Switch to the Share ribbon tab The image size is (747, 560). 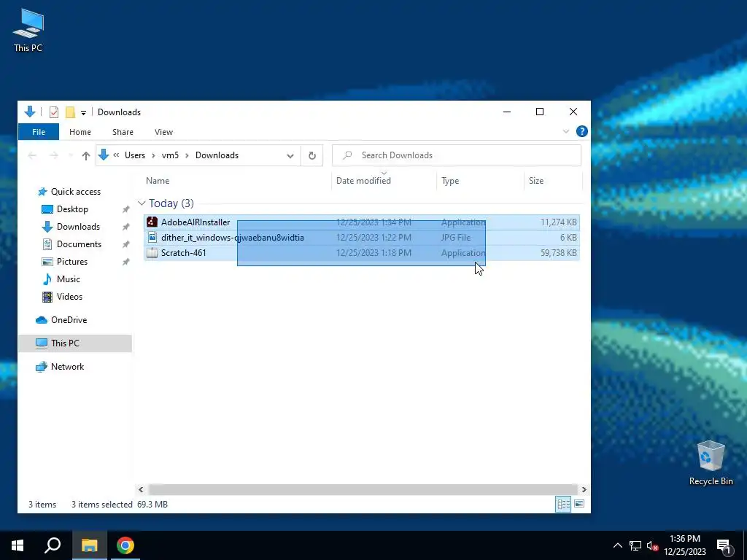pos(123,132)
